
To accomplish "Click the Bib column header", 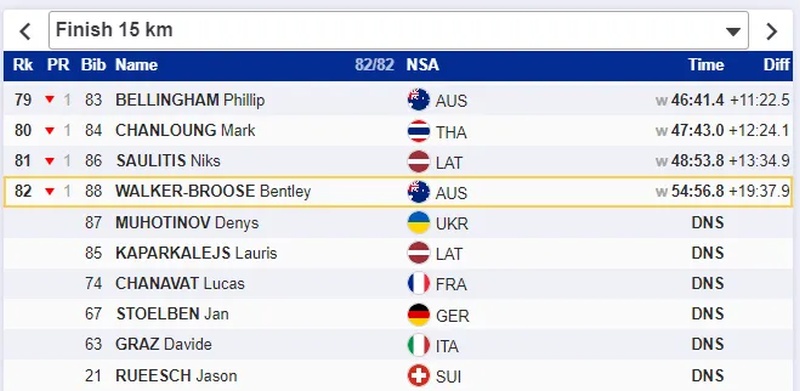I will click(x=93, y=65).
